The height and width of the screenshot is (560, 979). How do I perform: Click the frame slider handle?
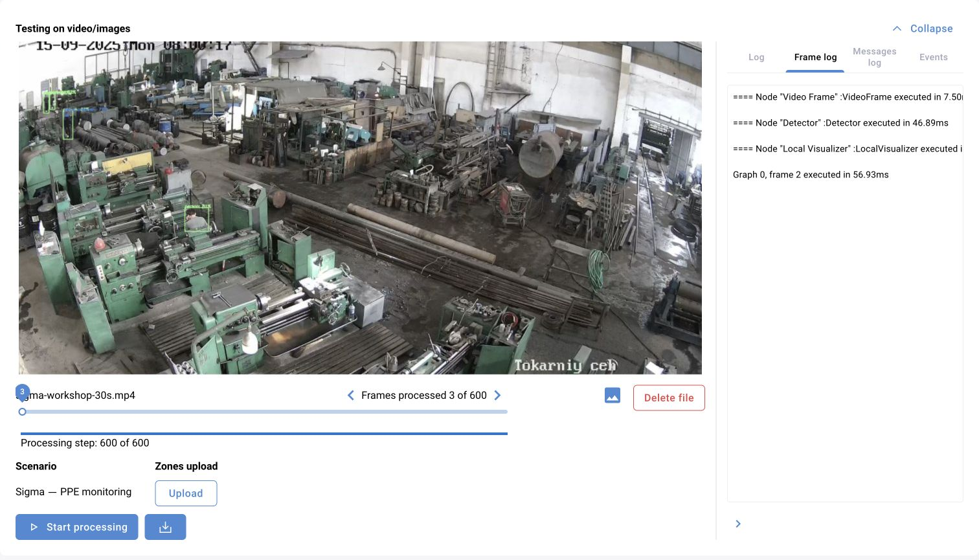point(23,412)
